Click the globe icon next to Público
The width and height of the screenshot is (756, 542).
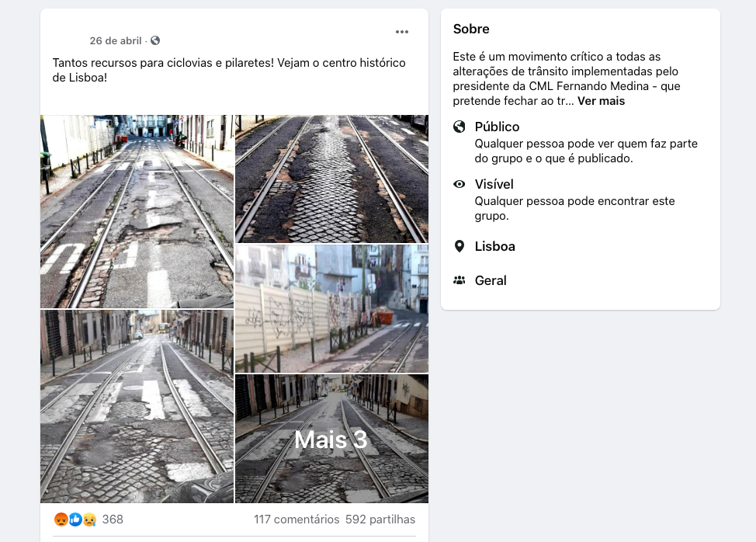[x=459, y=127]
